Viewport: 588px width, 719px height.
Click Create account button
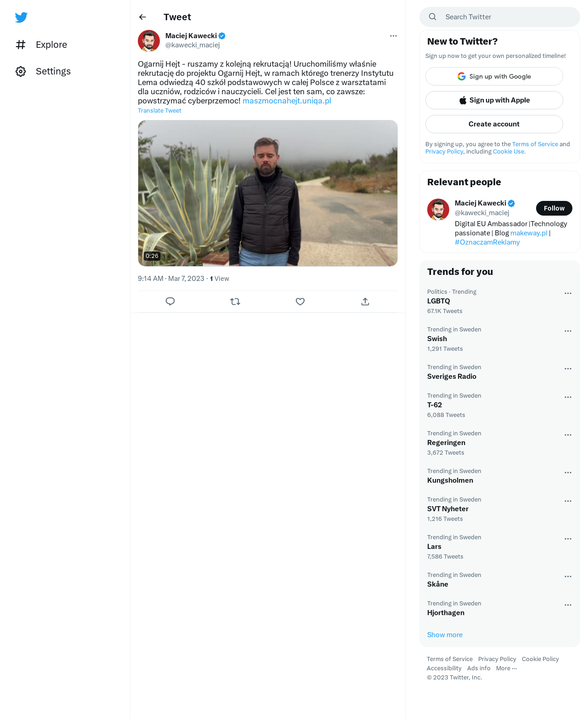click(x=494, y=124)
